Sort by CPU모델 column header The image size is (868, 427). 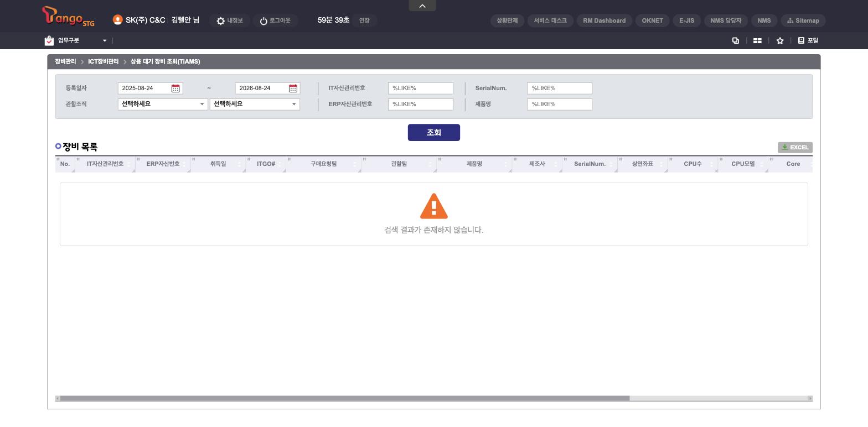(x=743, y=164)
